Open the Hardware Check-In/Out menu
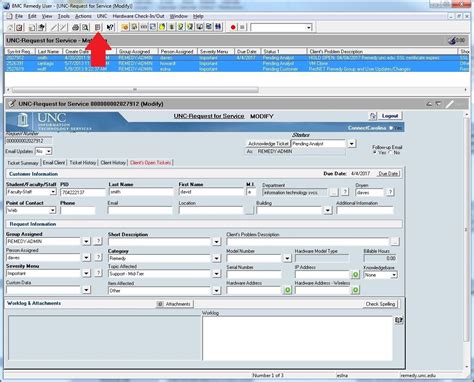The height and width of the screenshot is (382, 474). point(138,16)
